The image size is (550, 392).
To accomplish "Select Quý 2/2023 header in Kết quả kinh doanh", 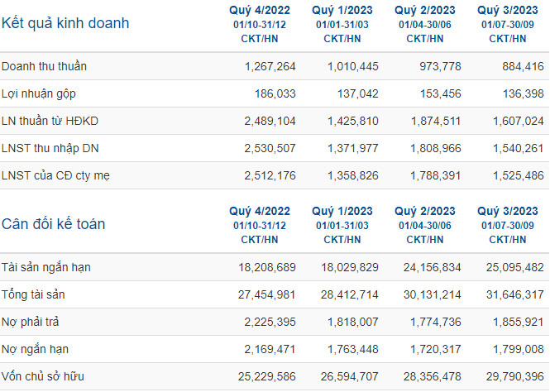I will click(x=425, y=11).
